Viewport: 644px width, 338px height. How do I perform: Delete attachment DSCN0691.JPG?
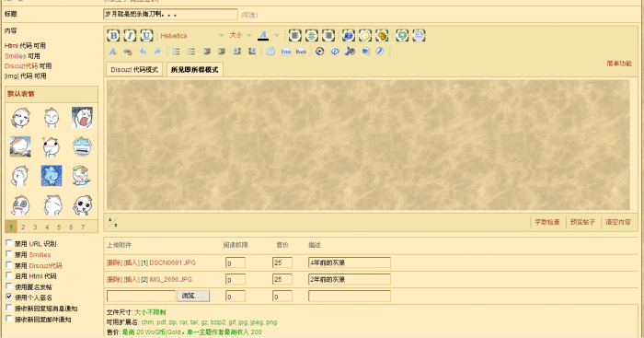(x=115, y=262)
